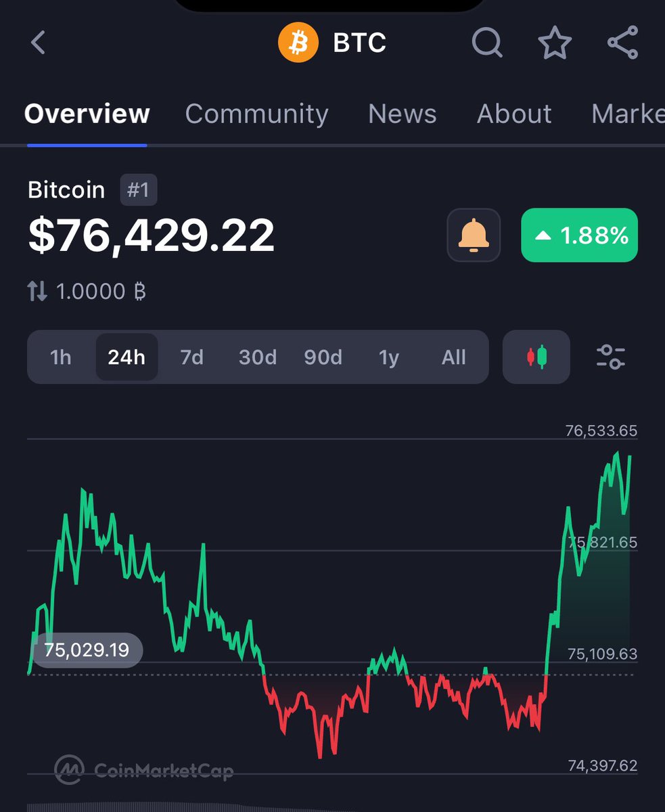665x812 pixels.
Task: Tap the Bitcoin name label
Action: [x=66, y=190]
